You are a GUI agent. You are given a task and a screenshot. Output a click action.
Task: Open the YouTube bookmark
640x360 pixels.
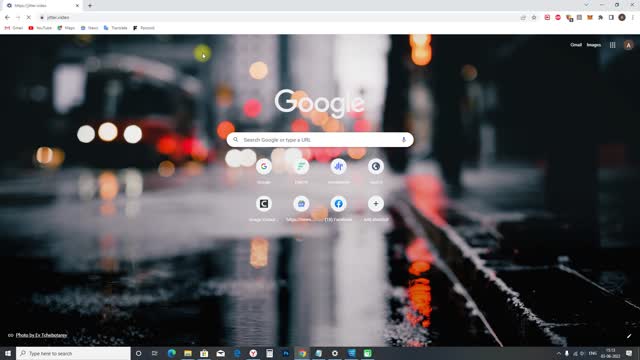(40, 28)
